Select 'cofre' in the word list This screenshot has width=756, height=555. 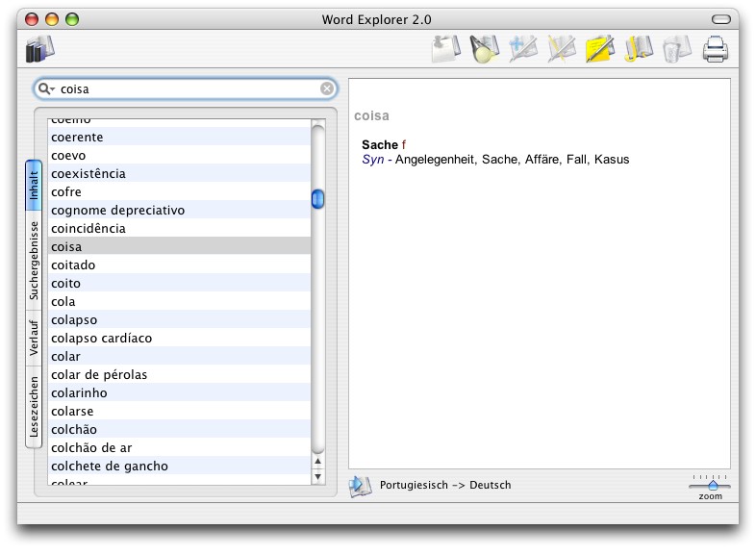179,192
